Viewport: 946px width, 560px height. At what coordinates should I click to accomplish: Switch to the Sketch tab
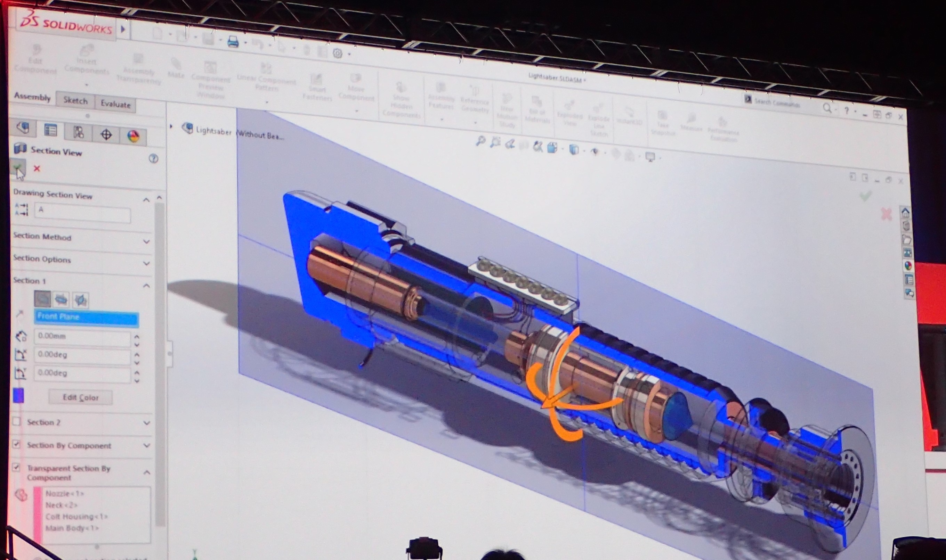(x=75, y=100)
